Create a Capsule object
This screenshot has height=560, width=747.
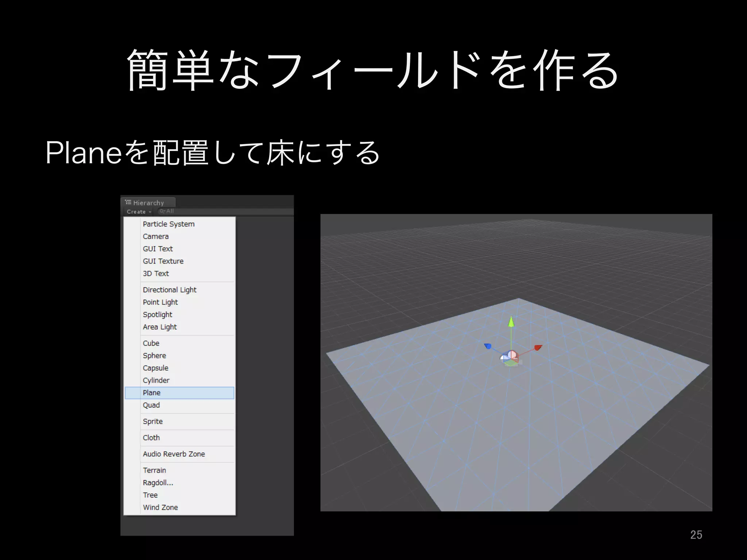(179, 368)
